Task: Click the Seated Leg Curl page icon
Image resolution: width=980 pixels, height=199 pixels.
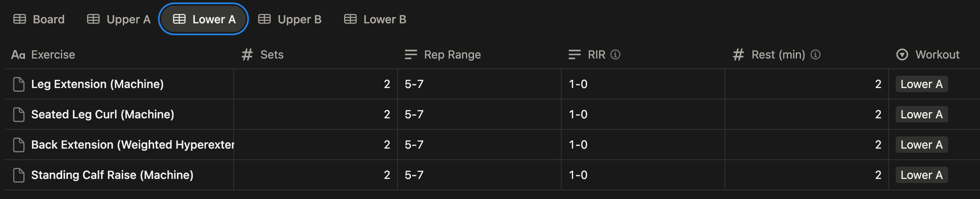Action: (x=19, y=115)
